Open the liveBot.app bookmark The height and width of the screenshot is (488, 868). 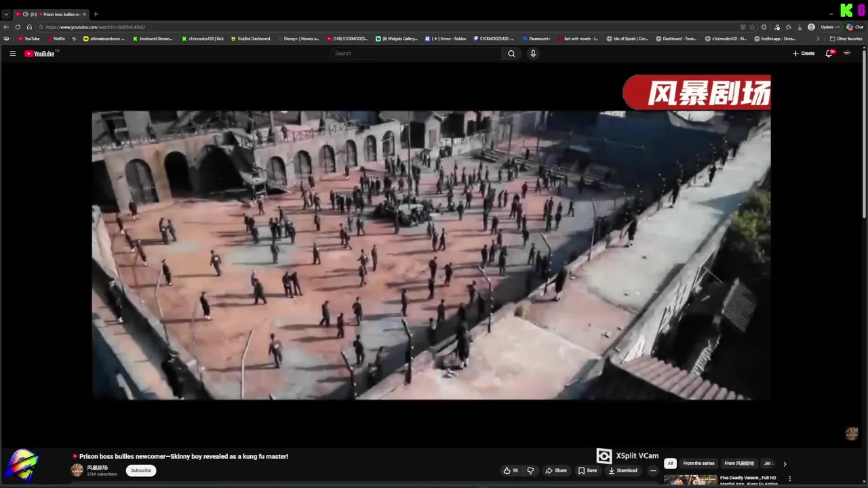pos(775,39)
